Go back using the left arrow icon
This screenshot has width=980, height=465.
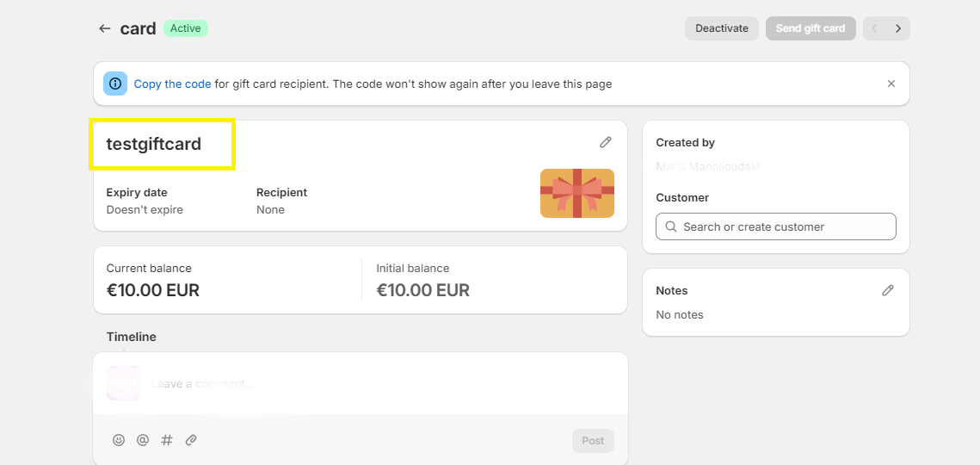(x=104, y=28)
